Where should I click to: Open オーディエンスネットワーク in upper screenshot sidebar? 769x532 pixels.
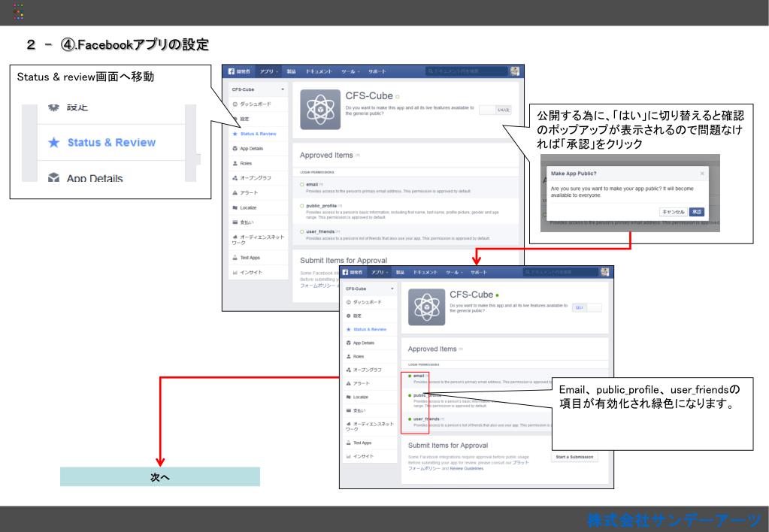pos(258,240)
